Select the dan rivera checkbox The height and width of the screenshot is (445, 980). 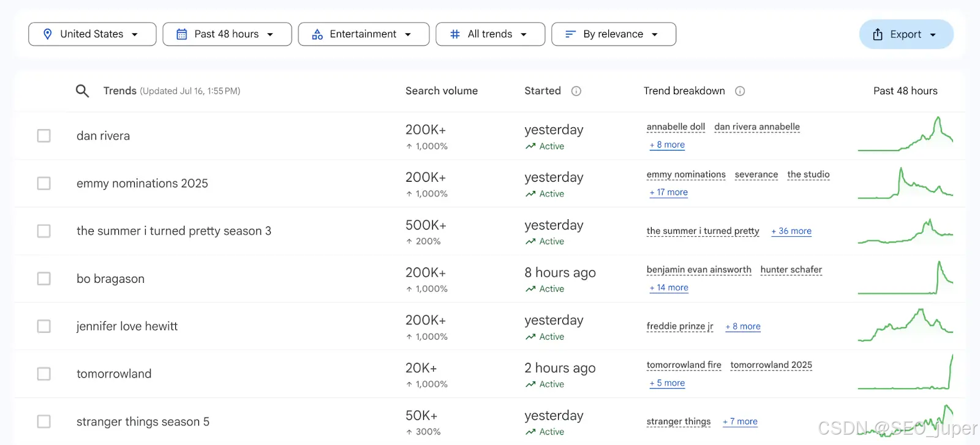pos(44,136)
